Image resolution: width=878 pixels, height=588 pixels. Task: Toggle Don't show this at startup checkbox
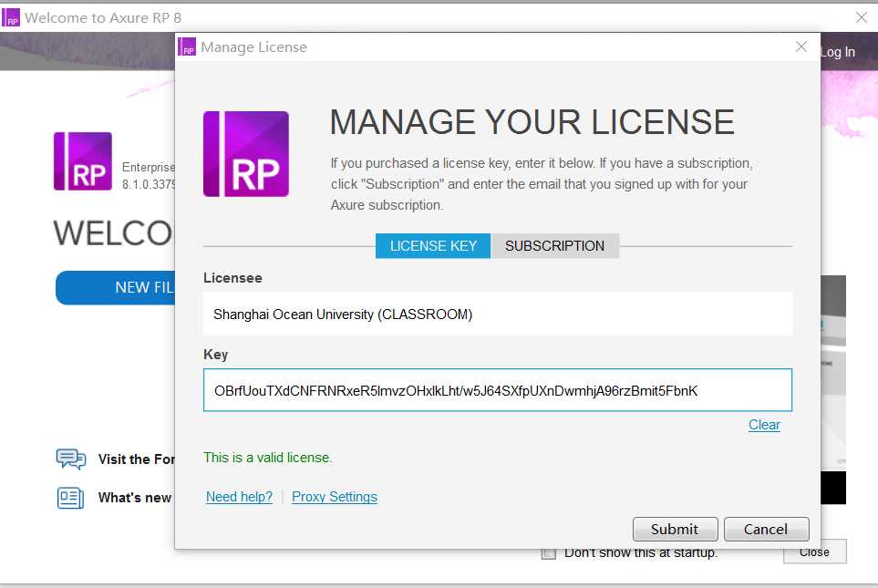point(549,553)
